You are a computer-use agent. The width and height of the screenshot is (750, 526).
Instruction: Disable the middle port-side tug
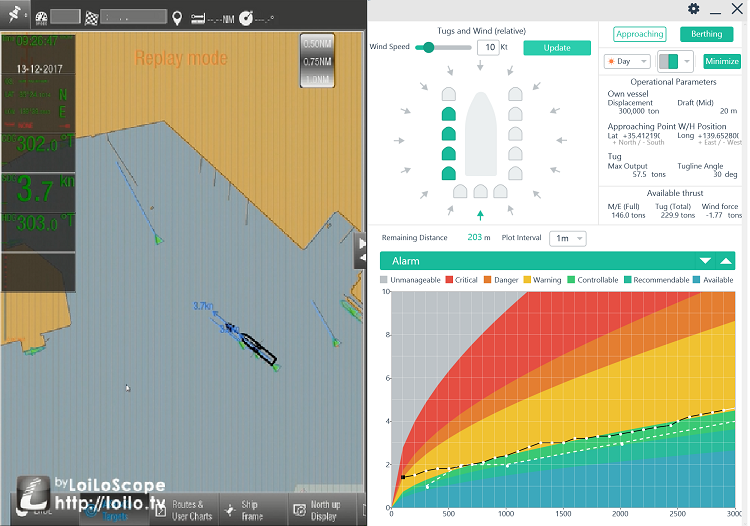pyautogui.click(x=449, y=134)
